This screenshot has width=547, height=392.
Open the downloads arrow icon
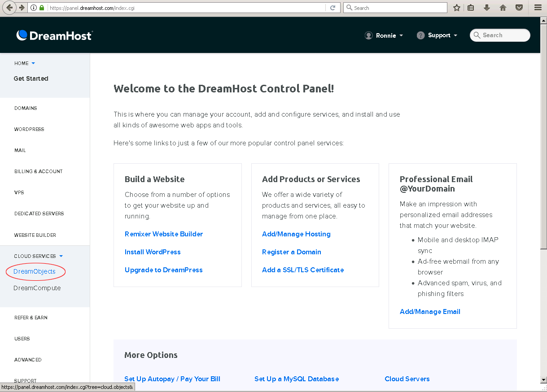(x=487, y=8)
